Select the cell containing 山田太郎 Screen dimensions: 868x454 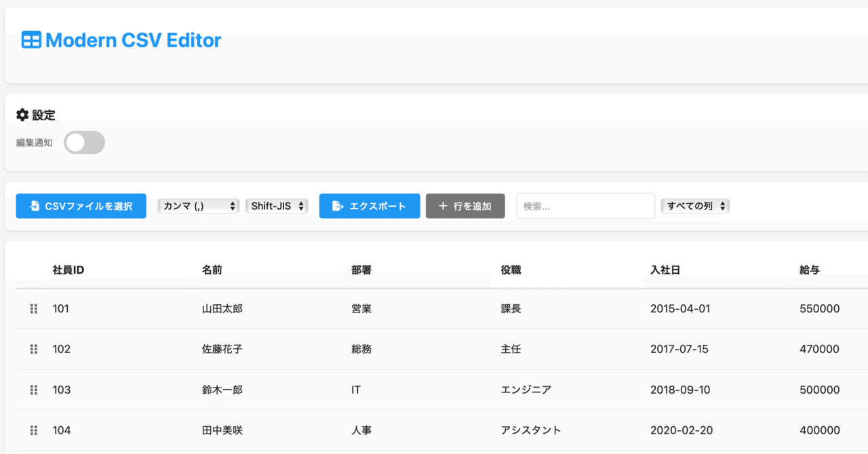pos(222,308)
